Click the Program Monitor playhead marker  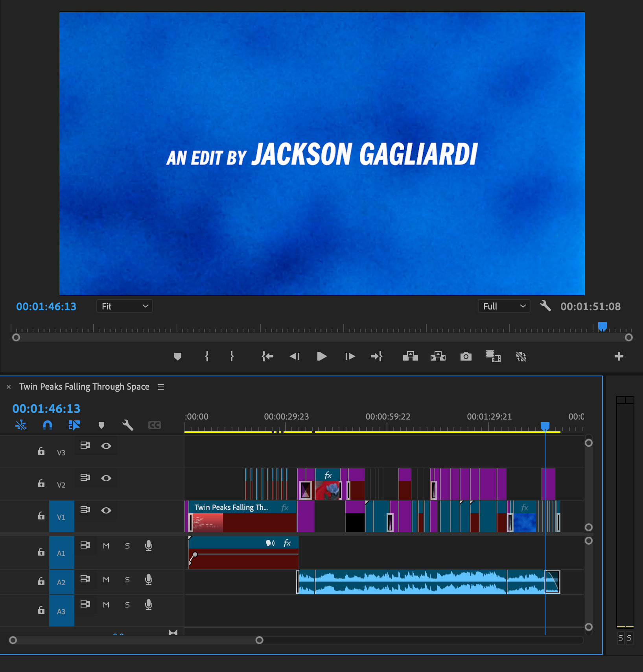pyautogui.click(x=602, y=326)
